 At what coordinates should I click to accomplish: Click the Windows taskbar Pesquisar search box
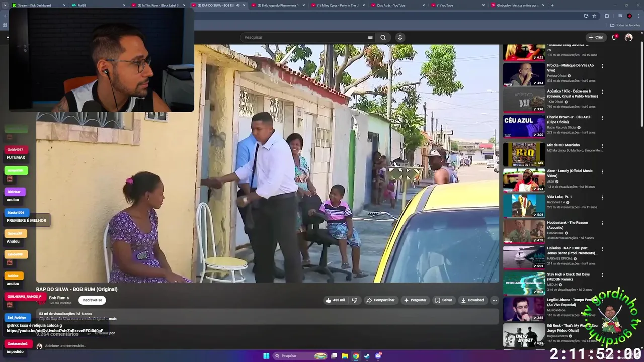pos(301,356)
